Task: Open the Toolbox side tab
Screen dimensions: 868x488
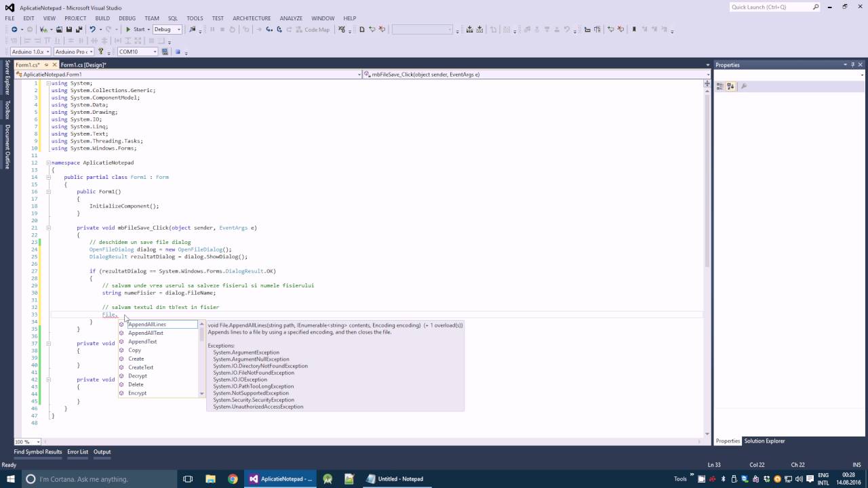Action: coord(7,110)
